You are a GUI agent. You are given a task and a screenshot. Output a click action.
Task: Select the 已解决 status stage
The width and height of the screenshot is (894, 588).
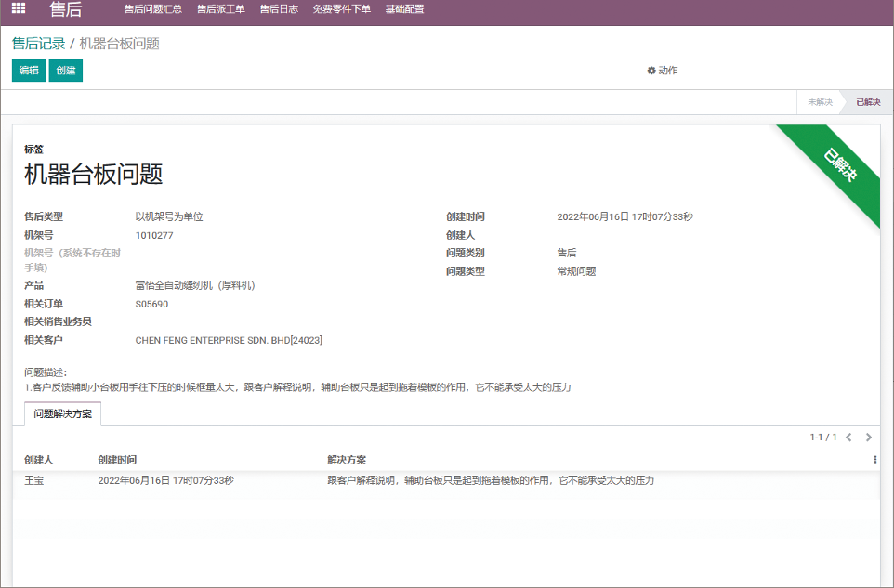tap(868, 102)
